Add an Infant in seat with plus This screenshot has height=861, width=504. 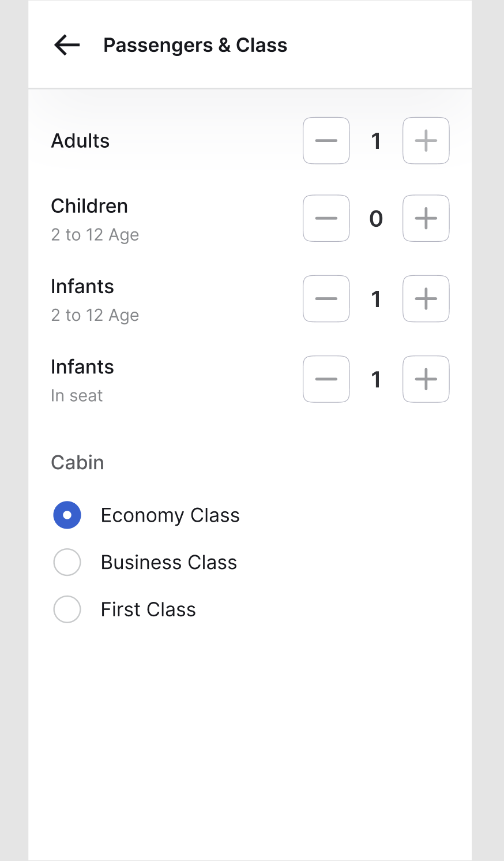pyautogui.click(x=426, y=379)
